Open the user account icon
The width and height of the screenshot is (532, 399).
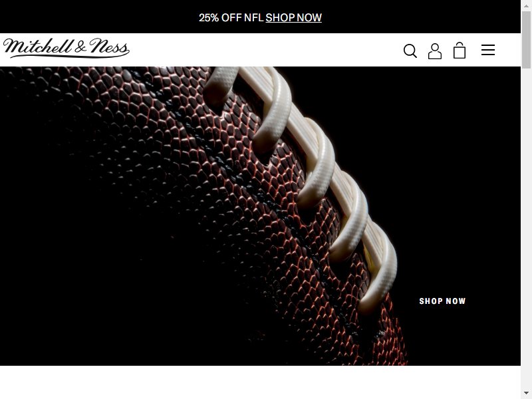tap(435, 51)
